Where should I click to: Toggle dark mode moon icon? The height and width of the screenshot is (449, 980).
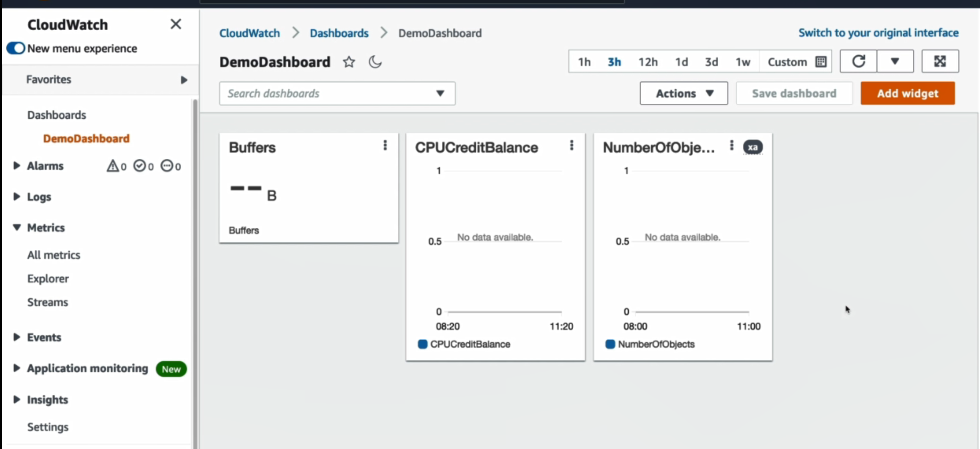coord(375,62)
